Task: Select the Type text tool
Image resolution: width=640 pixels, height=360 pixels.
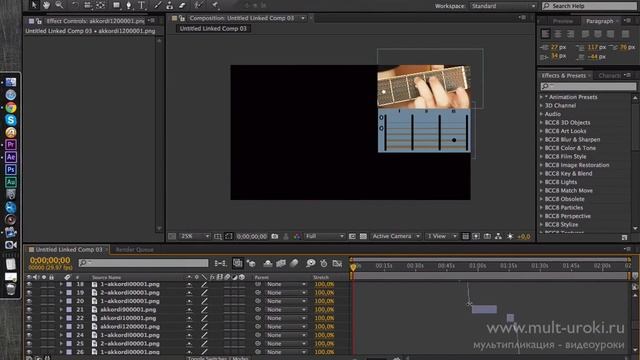Action: [x=142, y=5]
